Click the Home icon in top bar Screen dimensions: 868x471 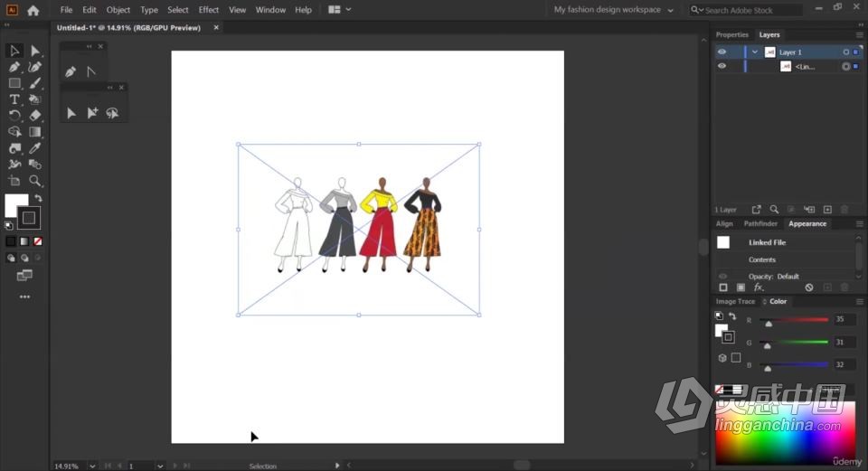point(33,10)
